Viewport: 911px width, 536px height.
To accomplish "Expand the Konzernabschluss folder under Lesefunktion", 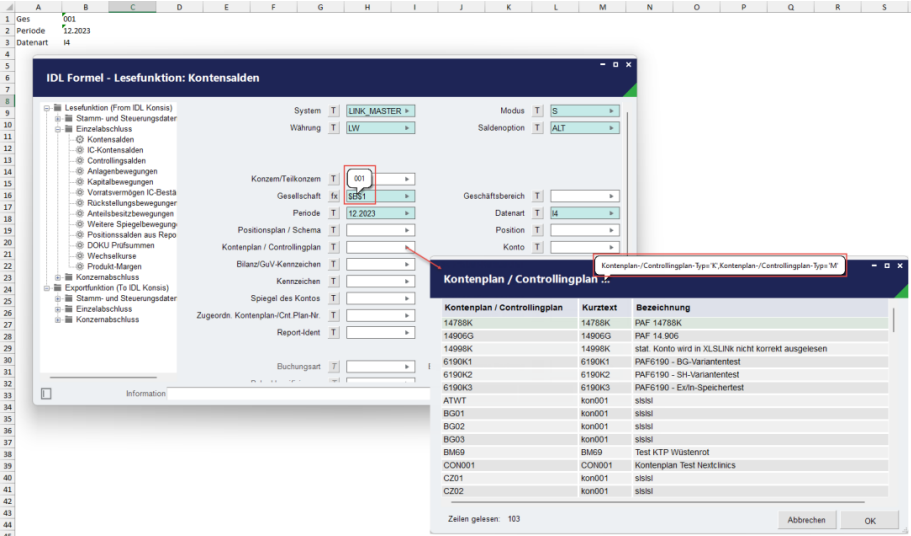I will click(58, 277).
